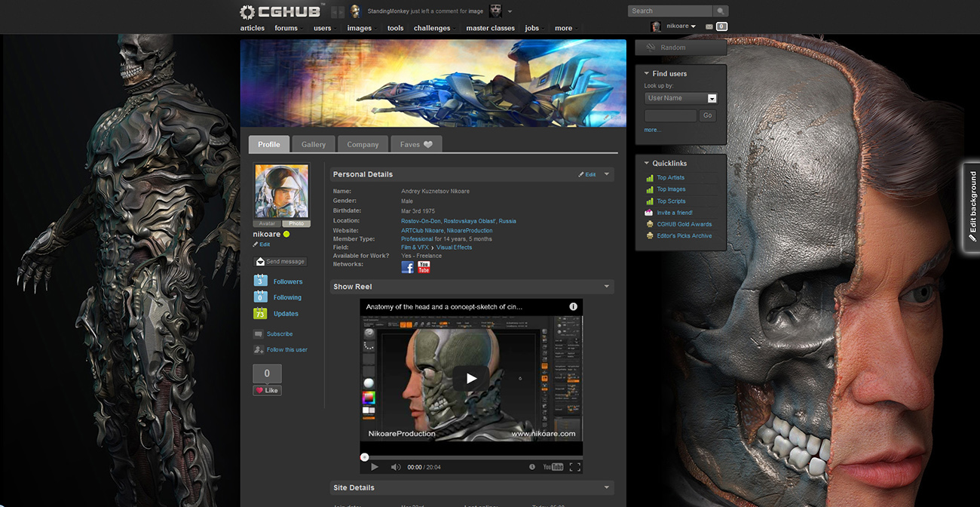980x507 pixels.
Task: Open the User Name lookup dropdown
Action: point(681,98)
